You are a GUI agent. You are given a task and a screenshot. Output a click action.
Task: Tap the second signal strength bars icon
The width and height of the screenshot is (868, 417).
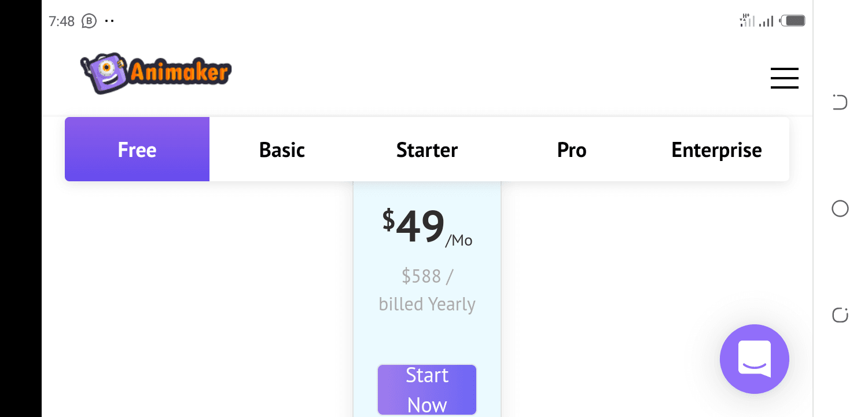(767, 21)
